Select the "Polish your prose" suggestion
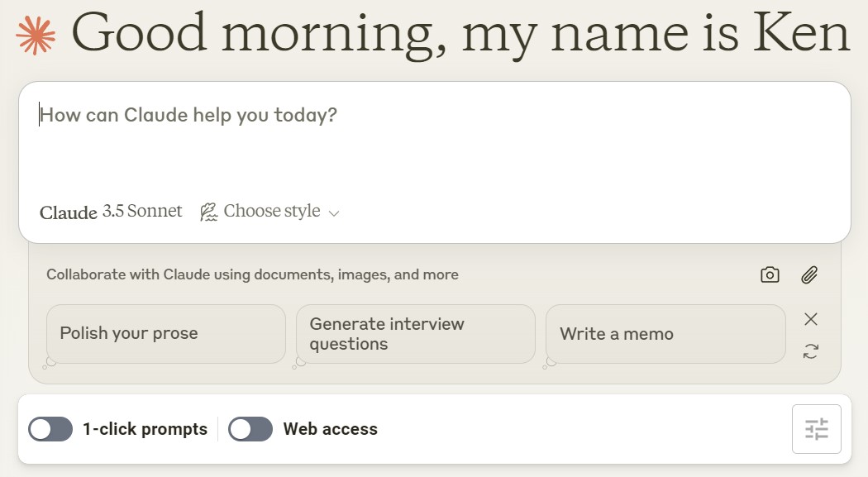The height and width of the screenshot is (477, 868). point(165,334)
